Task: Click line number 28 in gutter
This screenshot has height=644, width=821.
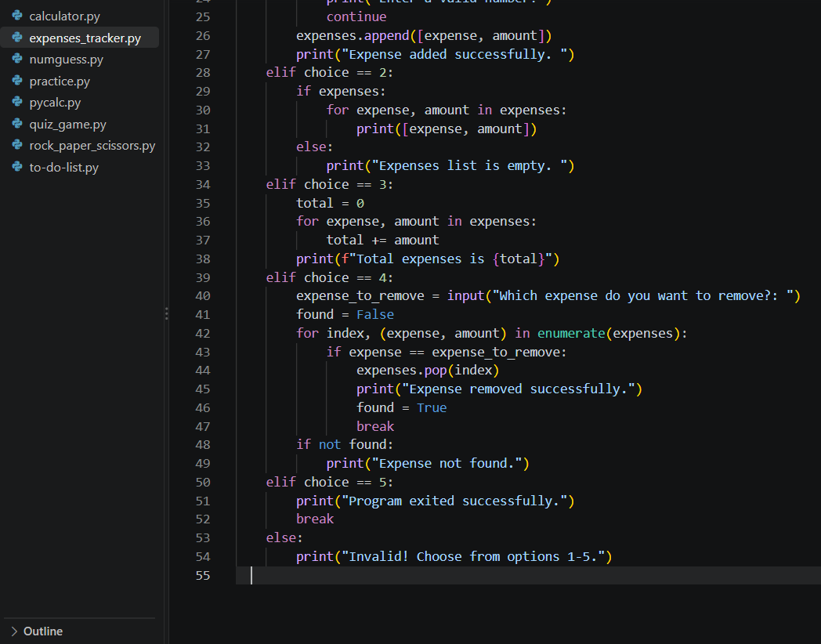Action: [x=203, y=73]
